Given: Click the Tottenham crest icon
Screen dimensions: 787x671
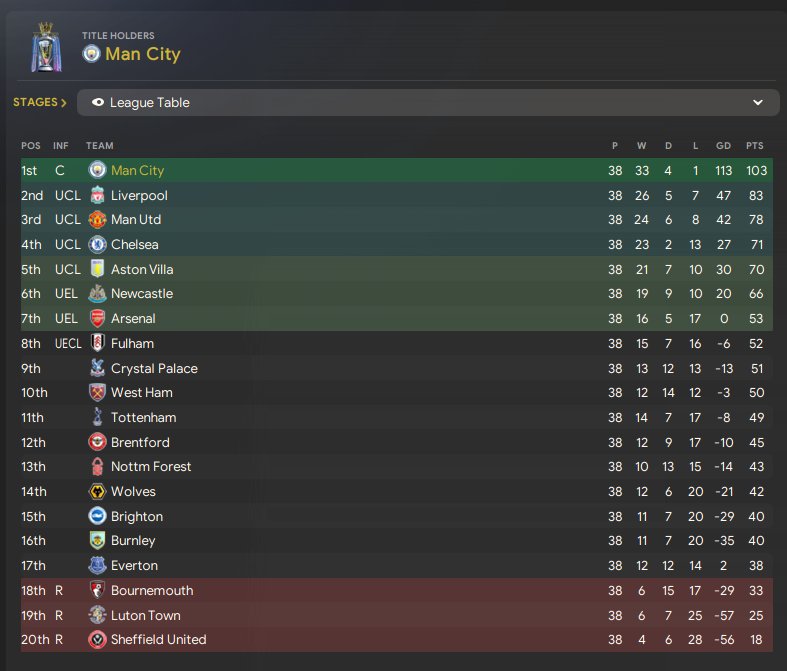Looking at the screenshot, I should (x=97, y=417).
